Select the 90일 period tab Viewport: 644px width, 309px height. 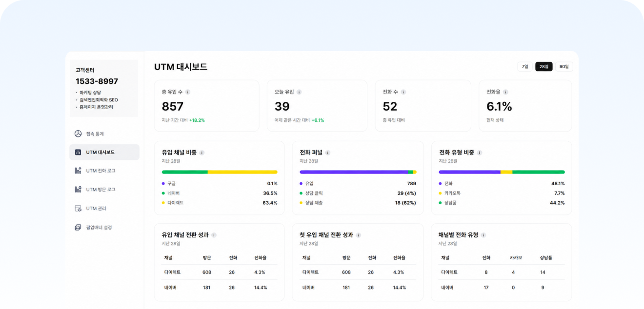564,67
